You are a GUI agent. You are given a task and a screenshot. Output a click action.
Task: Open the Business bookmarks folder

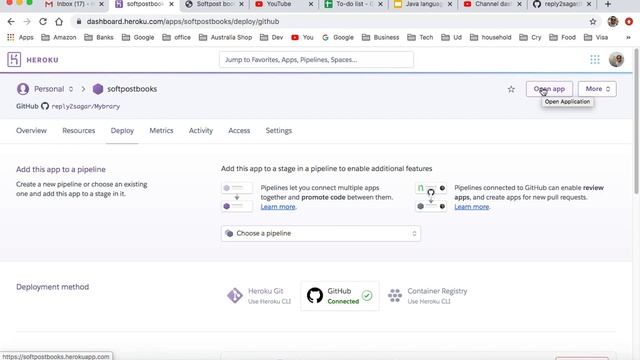pos(380,37)
